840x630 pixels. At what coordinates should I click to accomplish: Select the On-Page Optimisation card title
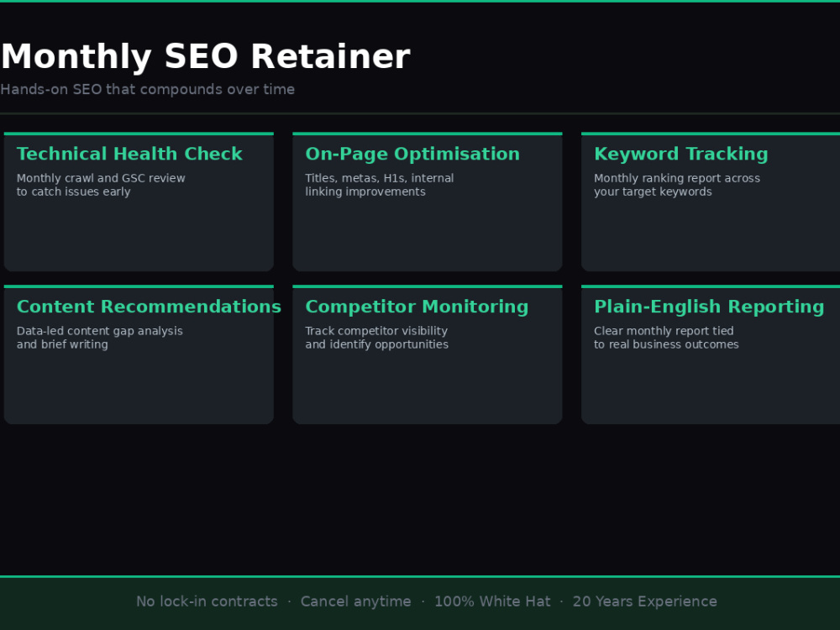pyautogui.click(x=412, y=155)
